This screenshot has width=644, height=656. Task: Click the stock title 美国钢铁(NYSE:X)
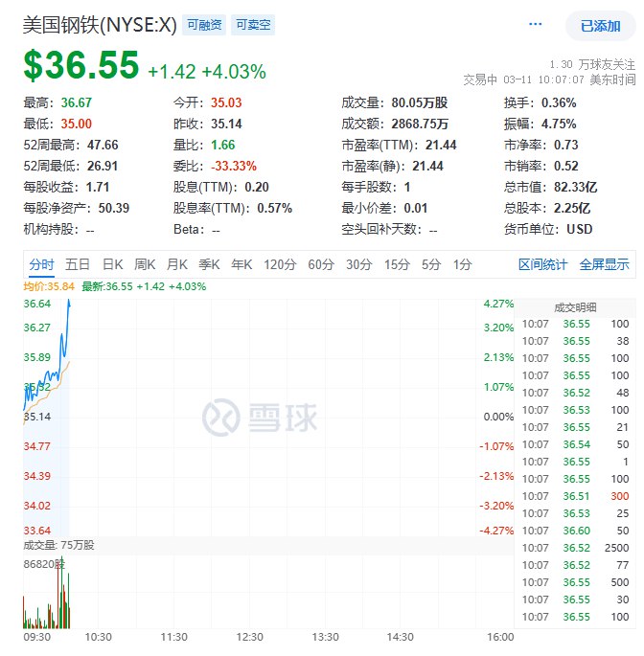click(x=100, y=25)
